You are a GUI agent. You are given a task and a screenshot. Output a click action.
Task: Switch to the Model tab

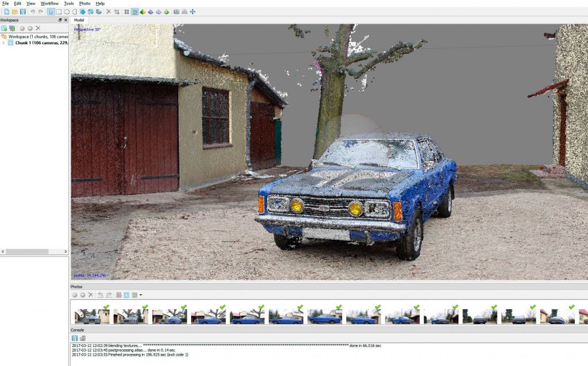point(79,20)
